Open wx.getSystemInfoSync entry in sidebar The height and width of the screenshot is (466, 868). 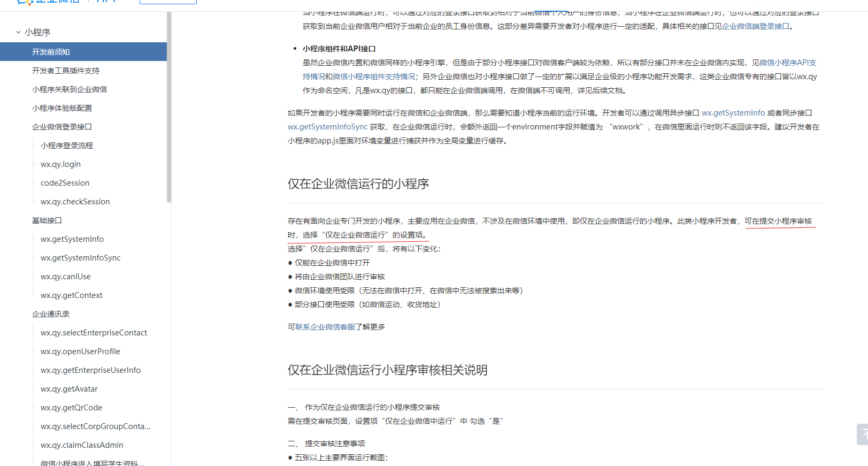(x=80, y=258)
